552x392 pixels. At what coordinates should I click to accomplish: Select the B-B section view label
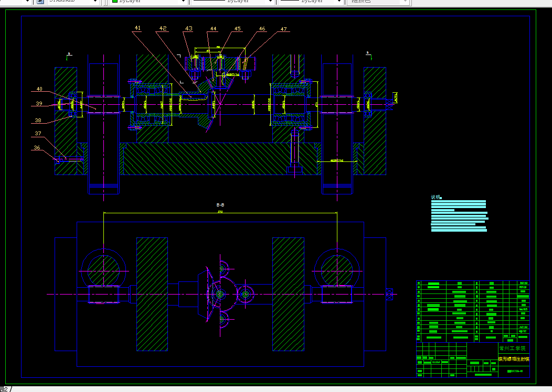pos(220,204)
